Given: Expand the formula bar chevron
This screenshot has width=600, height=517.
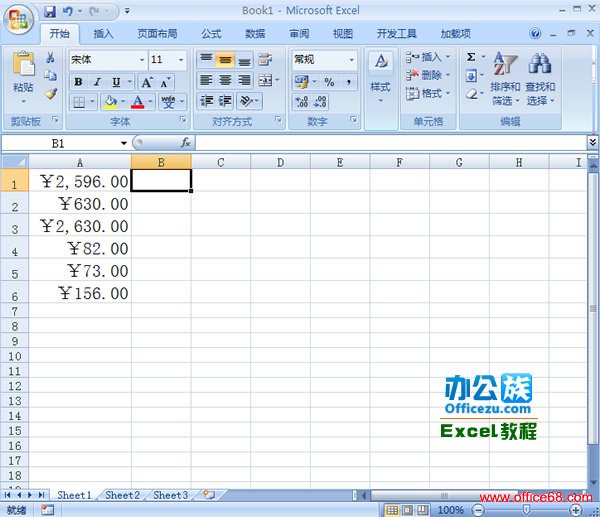Looking at the screenshot, I should (592, 142).
